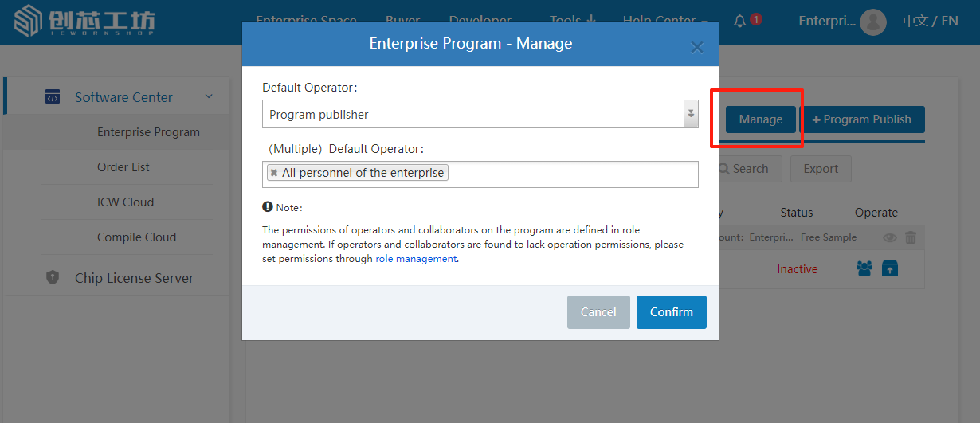Click the blue collaborators group icon
This screenshot has height=423, width=980.
(x=864, y=268)
